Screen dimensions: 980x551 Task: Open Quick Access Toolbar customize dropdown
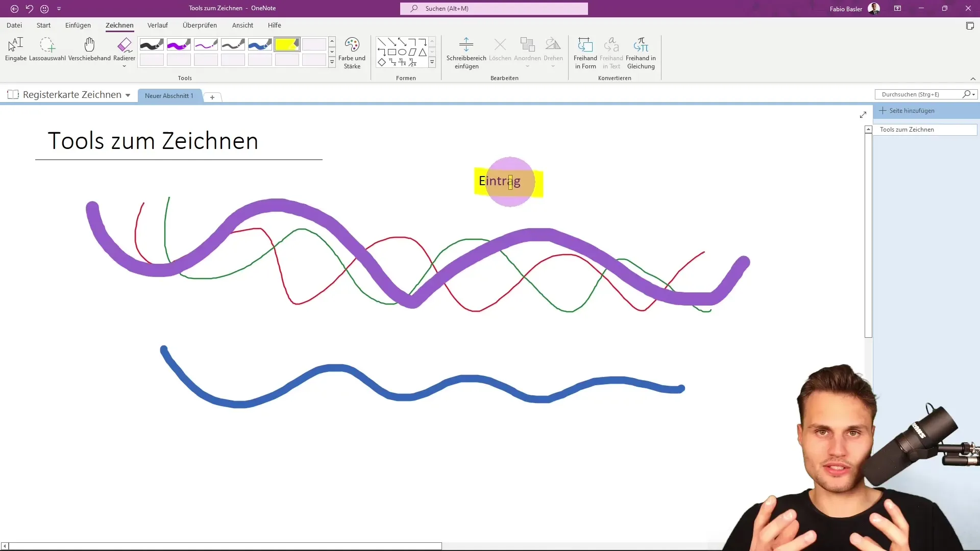(59, 9)
